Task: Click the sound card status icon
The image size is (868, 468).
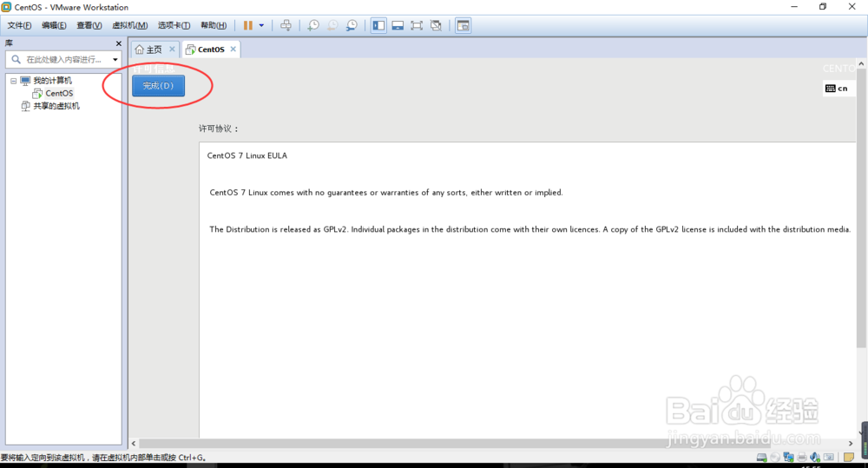Action: [x=815, y=458]
